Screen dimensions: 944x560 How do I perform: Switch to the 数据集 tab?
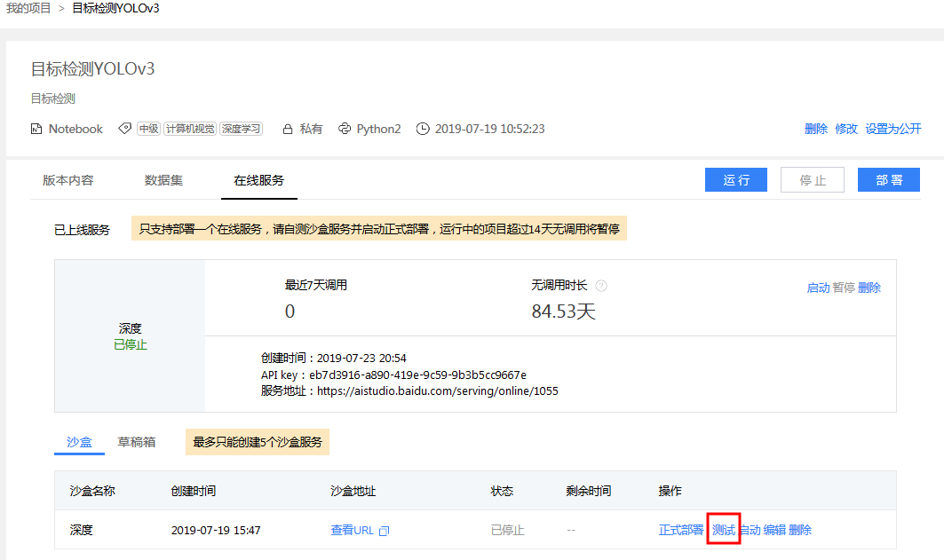coord(163,180)
